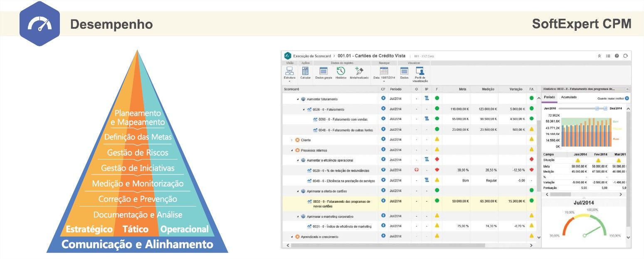Open the Estrutura view tool

289,73
